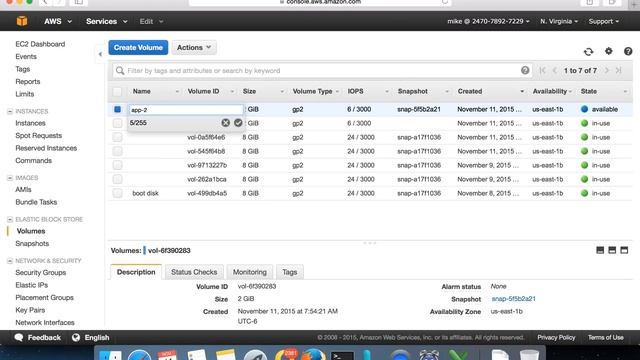Select checkbox for boot disk volume
The width and height of the screenshot is (640, 360).
point(117,193)
